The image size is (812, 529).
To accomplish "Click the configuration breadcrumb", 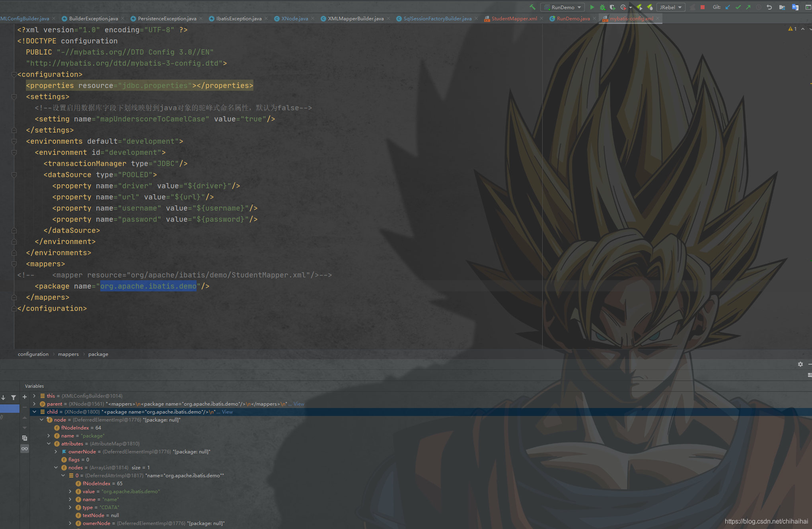I will coord(33,354).
